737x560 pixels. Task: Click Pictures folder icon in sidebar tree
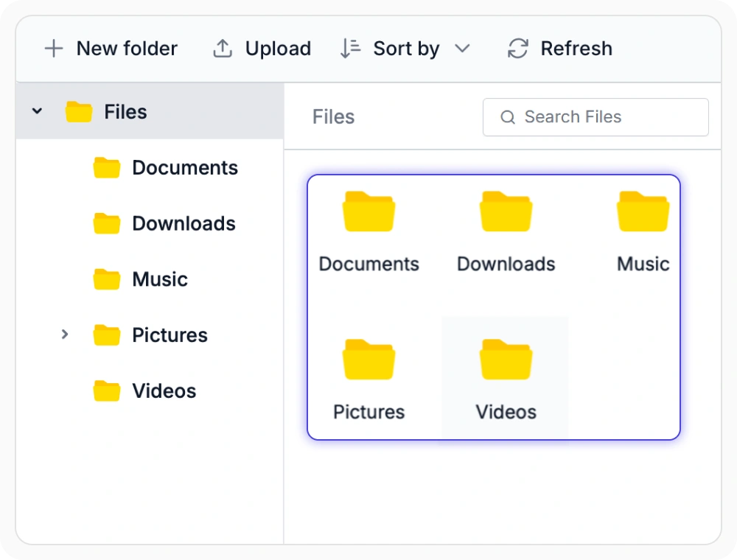(107, 335)
